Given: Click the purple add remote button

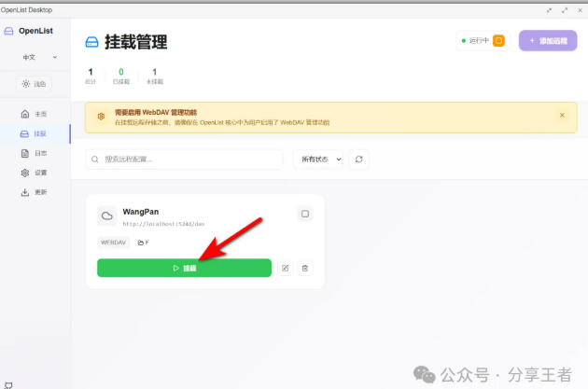Looking at the screenshot, I should click(541, 41).
